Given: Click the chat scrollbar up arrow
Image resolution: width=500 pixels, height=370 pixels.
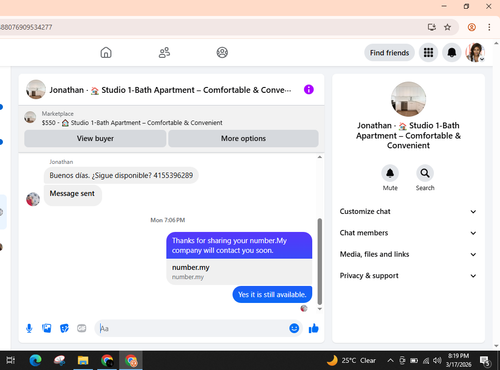Looking at the screenshot, I should pyautogui.click(x=320, y=157).
